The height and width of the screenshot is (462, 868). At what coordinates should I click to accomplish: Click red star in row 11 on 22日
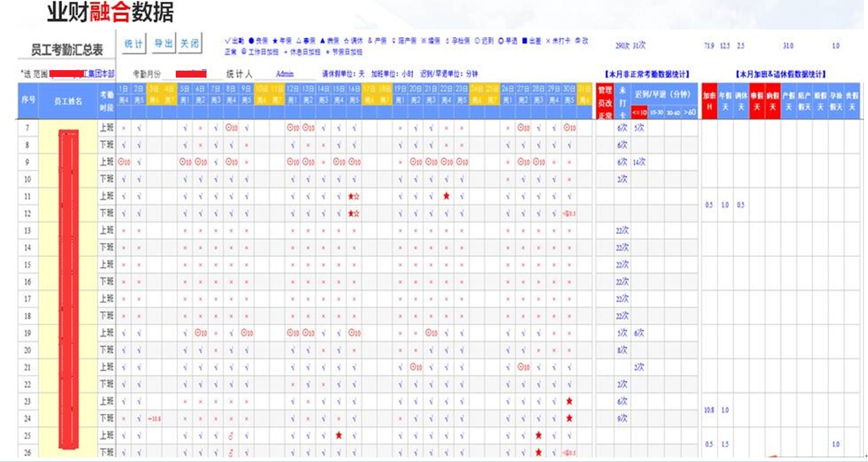click(x=446, y=197)
